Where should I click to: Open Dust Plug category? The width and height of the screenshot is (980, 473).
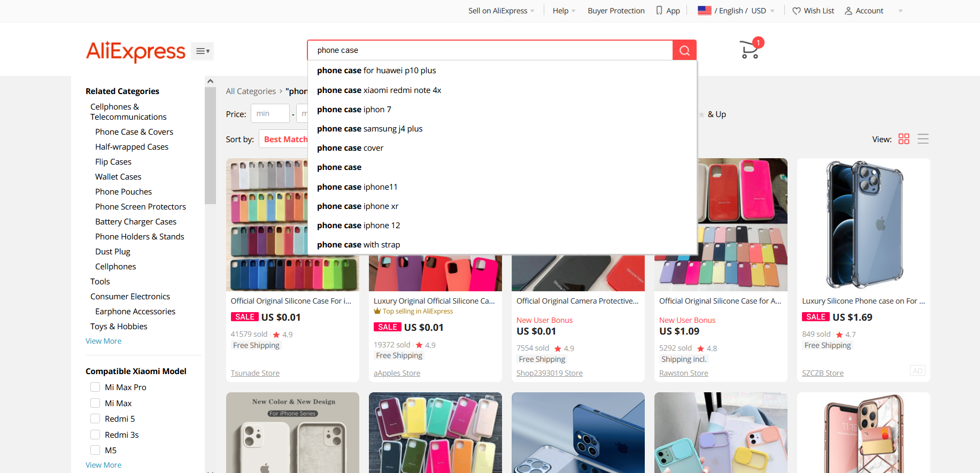tap(113, 252)
